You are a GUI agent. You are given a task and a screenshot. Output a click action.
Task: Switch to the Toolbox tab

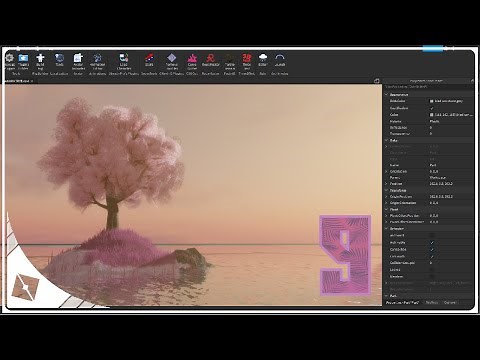[x=432, y=303]
